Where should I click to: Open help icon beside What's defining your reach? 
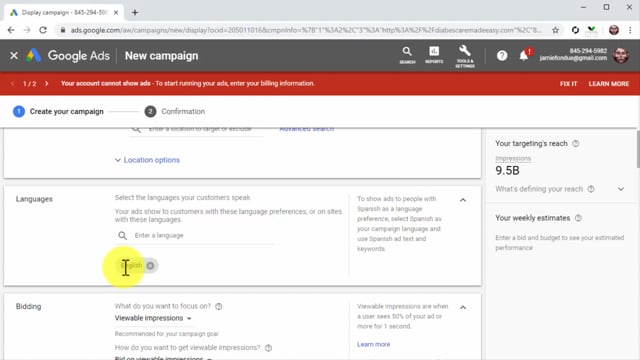tap(591, 189)
